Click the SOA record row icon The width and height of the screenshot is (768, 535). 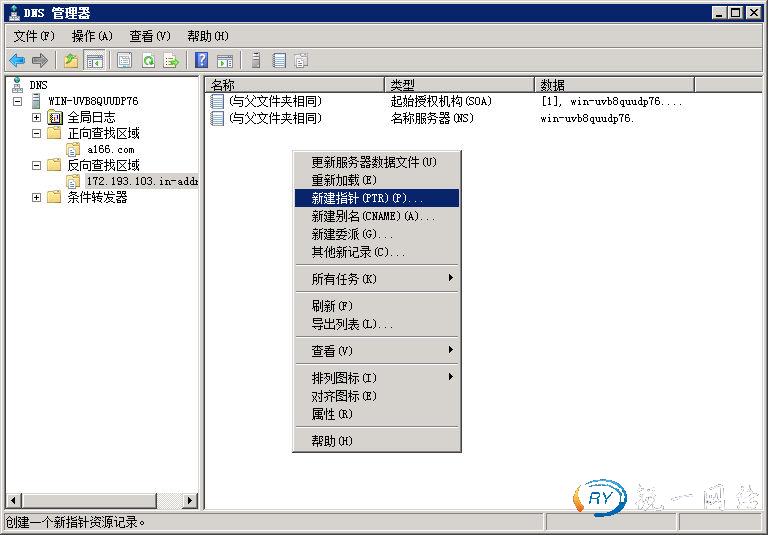point(216,101)
